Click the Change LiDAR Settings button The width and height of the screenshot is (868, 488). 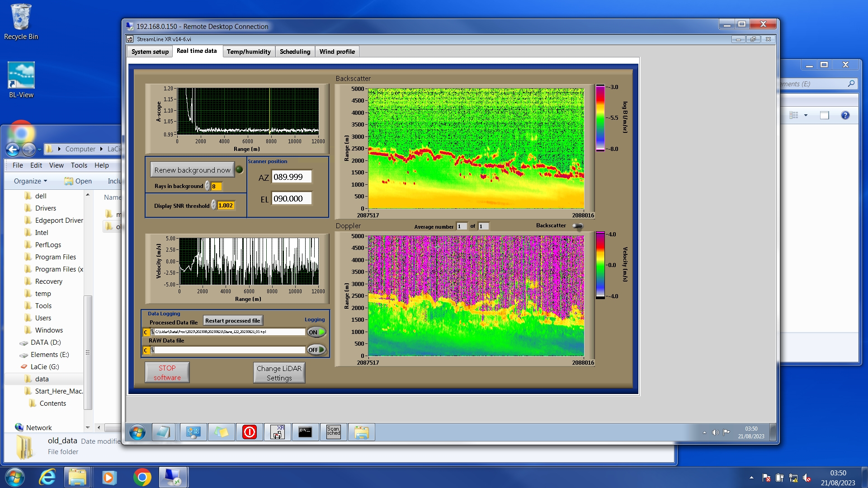point(279,373)
